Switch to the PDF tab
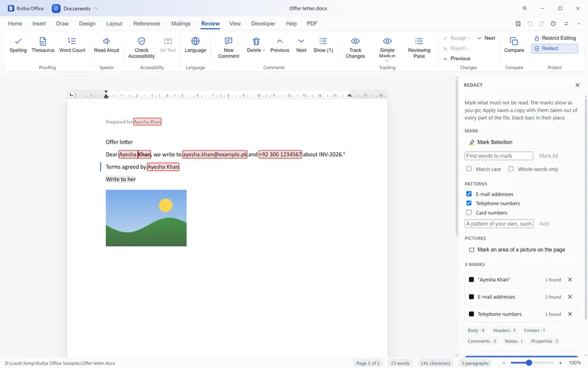 [312, 24]
